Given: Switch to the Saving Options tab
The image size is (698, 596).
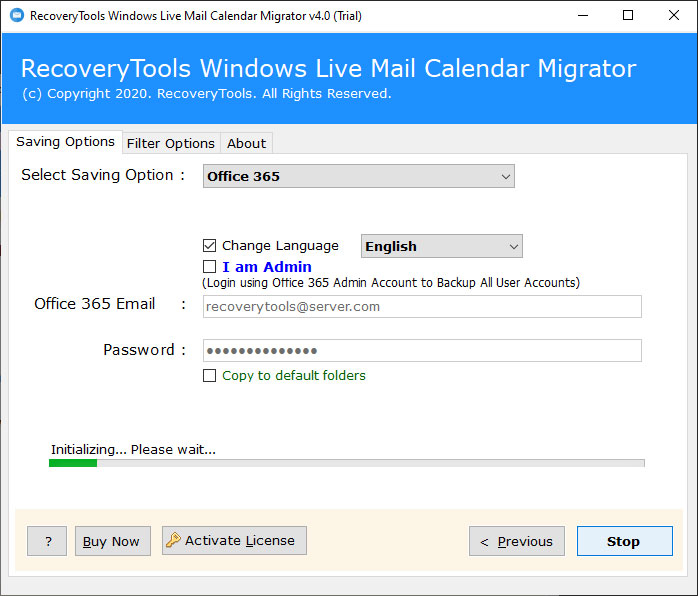Looking at the screenshot, I should click(x=65, y=142).
